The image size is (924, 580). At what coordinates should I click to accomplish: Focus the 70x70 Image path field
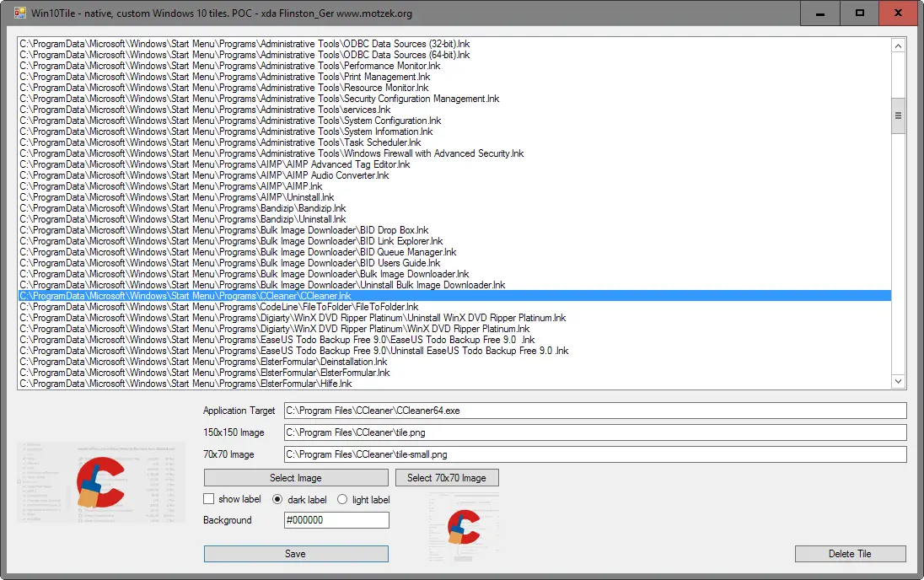[x=595, y=454]
